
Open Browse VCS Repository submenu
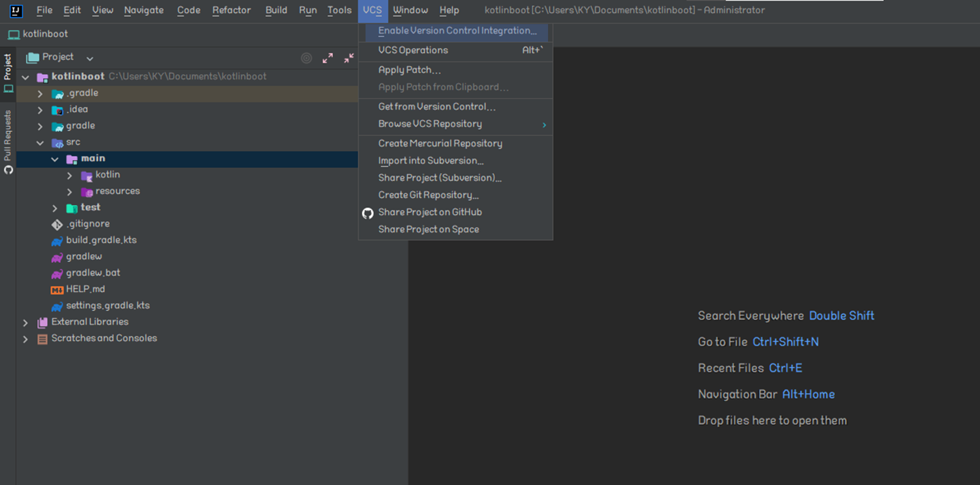point(455,124)
